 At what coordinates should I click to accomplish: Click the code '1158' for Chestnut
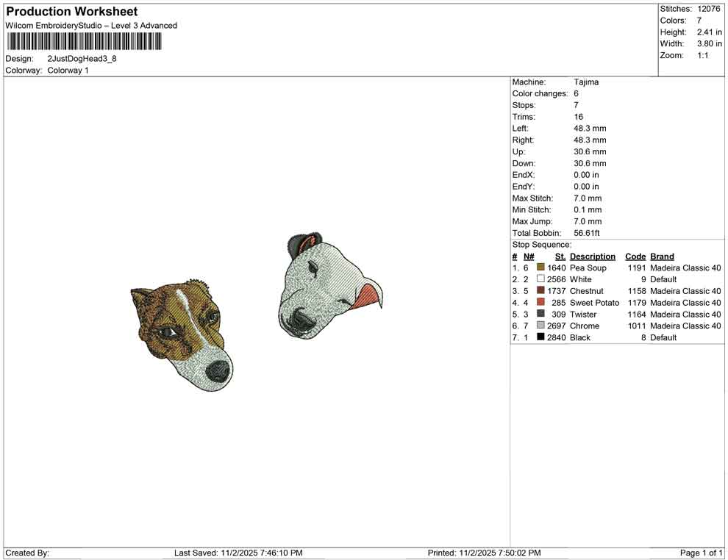tap(637, 291)
